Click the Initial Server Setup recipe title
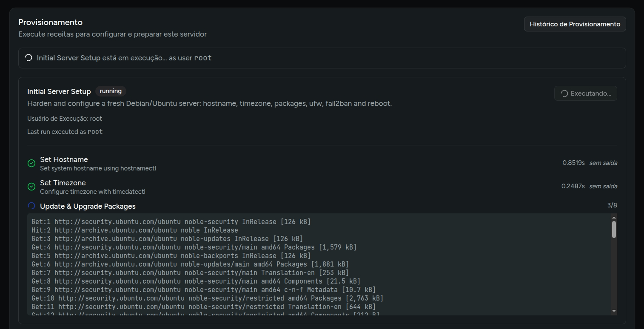Viewport: 644px width, 329px height. pos(59,91)
